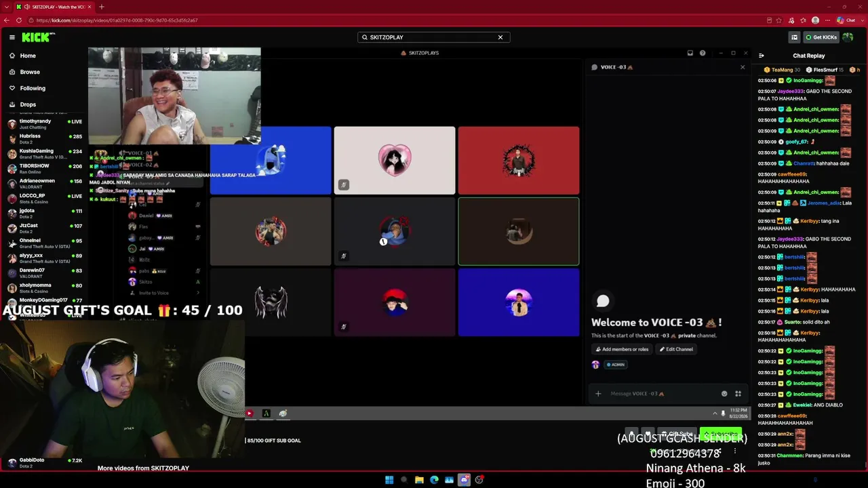The image size is (868, 488).
Task: Open the user profile avatar menu
Action: tap(848, 37)
